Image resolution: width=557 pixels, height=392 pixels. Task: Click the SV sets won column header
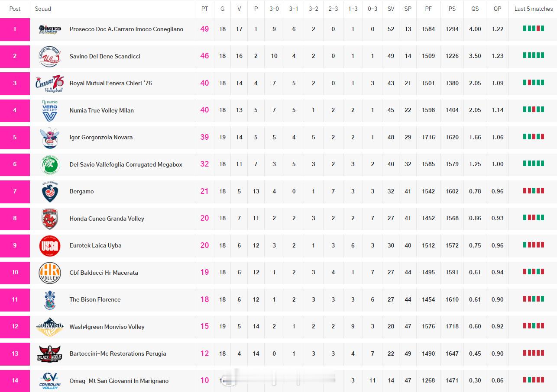pyautogui.click(x=391, y=9)
